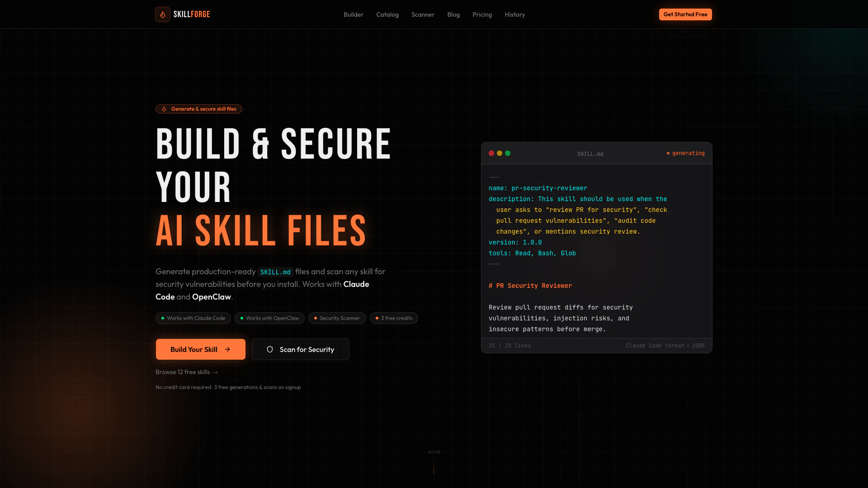Viewport: 868px width, 488px height.
Task: Select the Works with OpenClaw chip
Action: pos(269,318)
